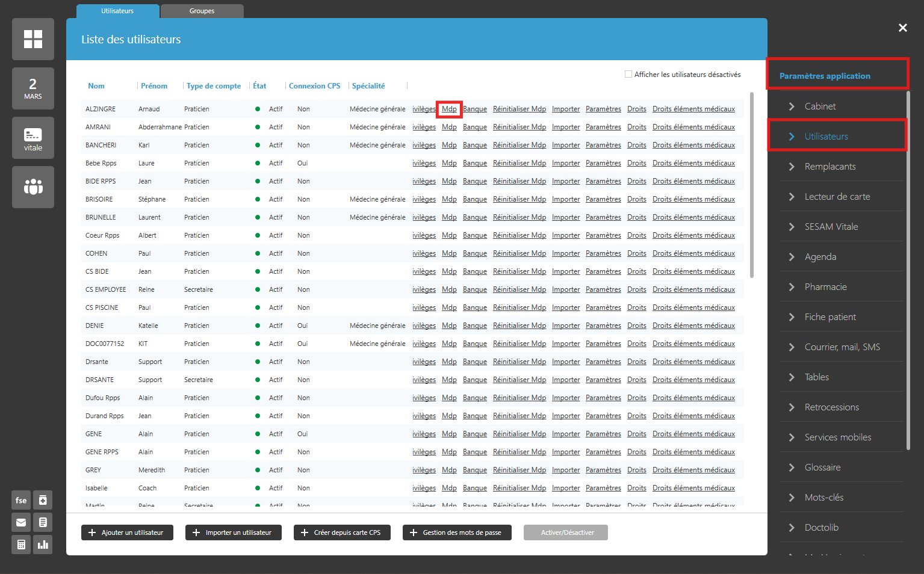924x574 pixels.
Task: Switch to the Groupes tab
Action: 202,11
